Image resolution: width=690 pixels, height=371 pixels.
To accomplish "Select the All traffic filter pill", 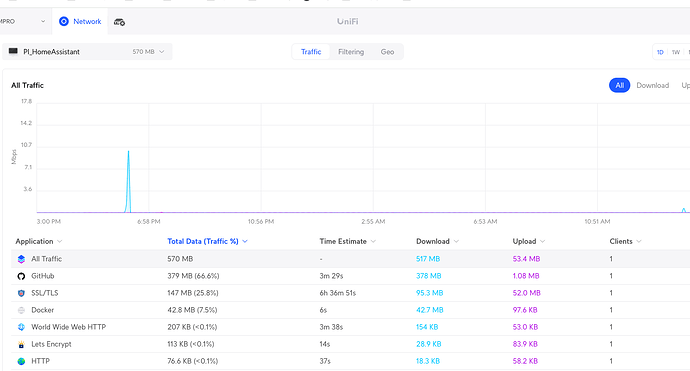I will coord(619,85).
